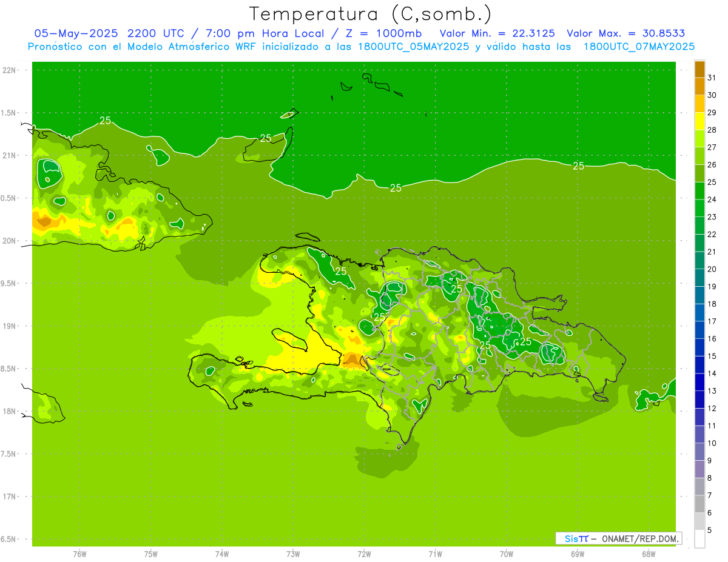The image size is (728, 562).
Task: Click the '25' value on the color scale
Action: tap(712, 182)
